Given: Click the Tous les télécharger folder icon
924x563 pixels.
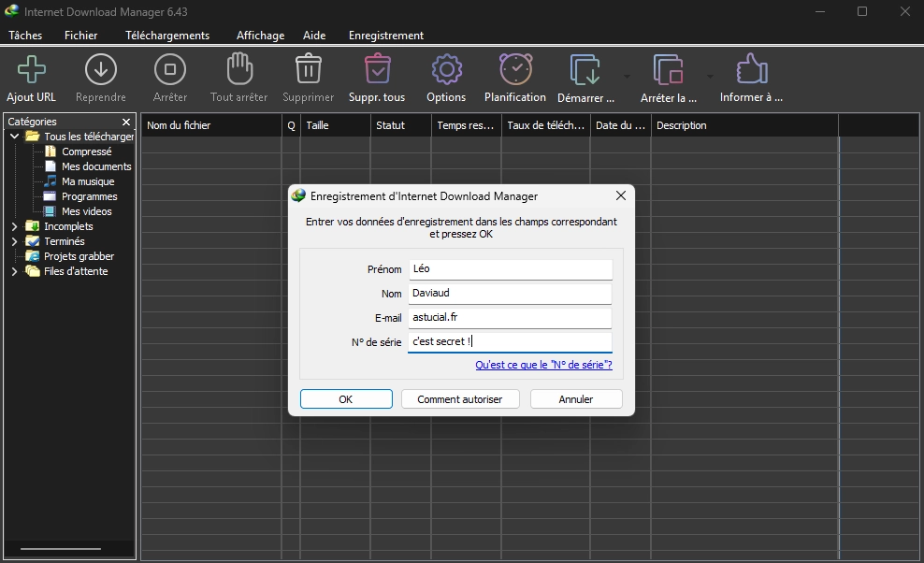Looking at the screenshot, I should point(32,137).
